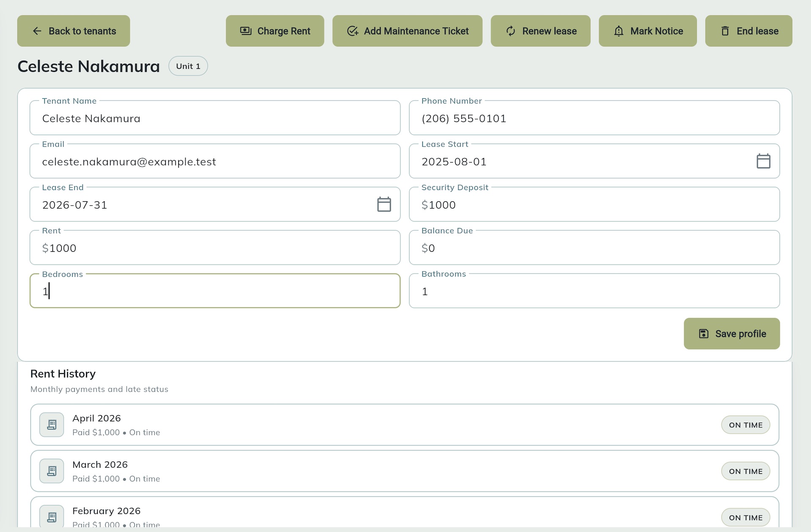Click the Mark Notice button
The height and width of the screenshot is (532, 811).
648,31
